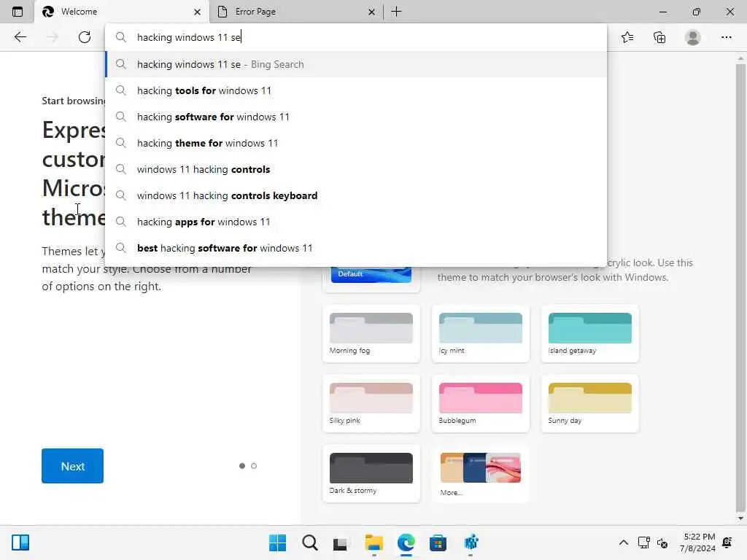The width and height of the screenshot is (747, 560).
Task: Select suggestion 'hacking software for windows 11'
Action: click(x=356, y=117)
